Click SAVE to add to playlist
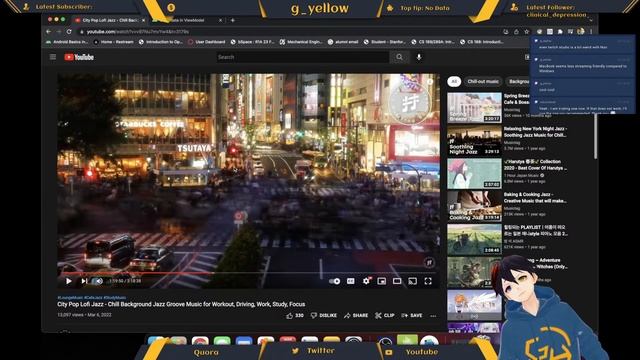This screenshot has width=640, height=360. coord(412,316)
